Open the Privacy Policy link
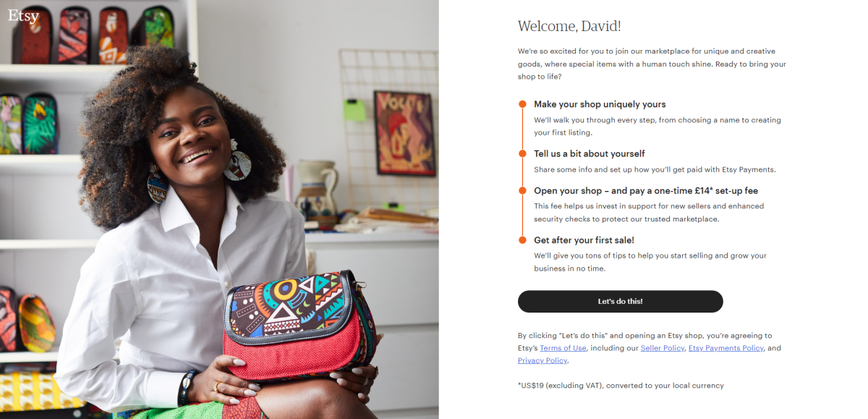This screenshot has height=419, width=868. point(542,360)
